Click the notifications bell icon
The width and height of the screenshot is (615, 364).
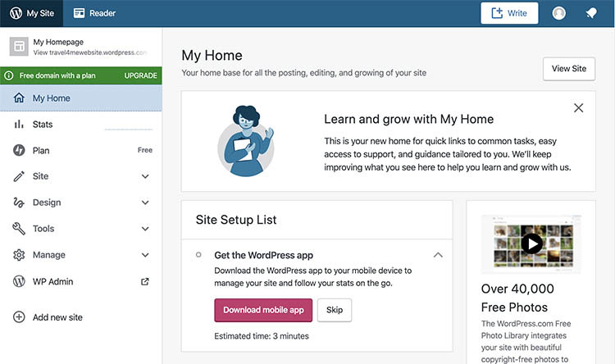coord(590,13)
